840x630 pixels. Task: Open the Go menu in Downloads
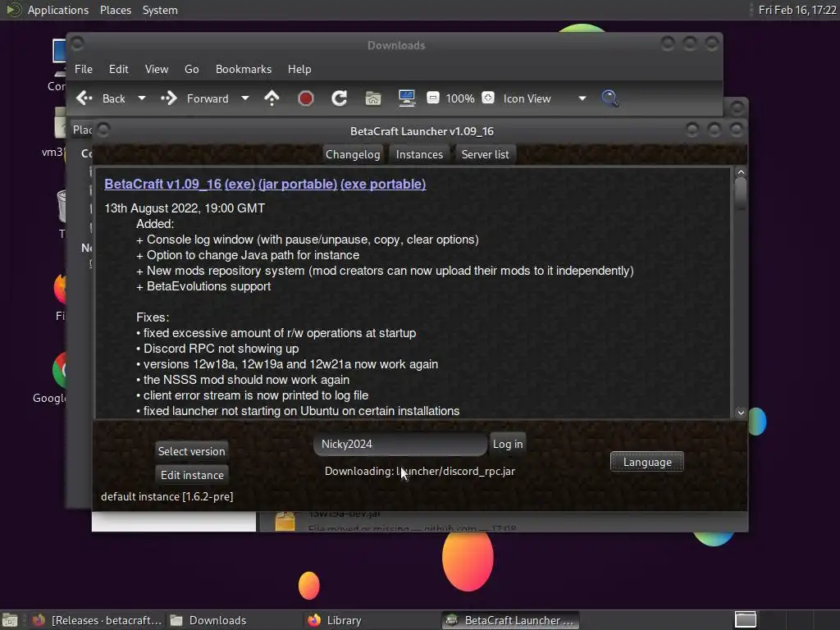192,69
